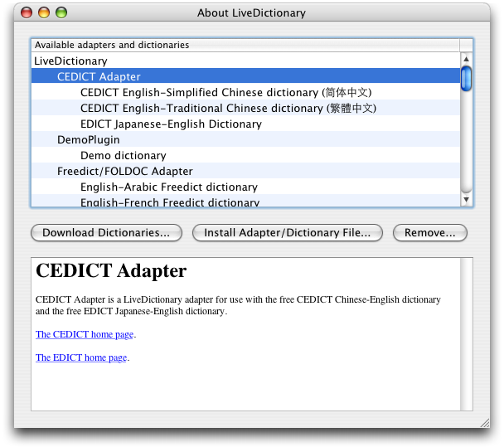Click the CEDICT Adapter description paragraph
Screen dimensions: 504x447
coord(238,305)
